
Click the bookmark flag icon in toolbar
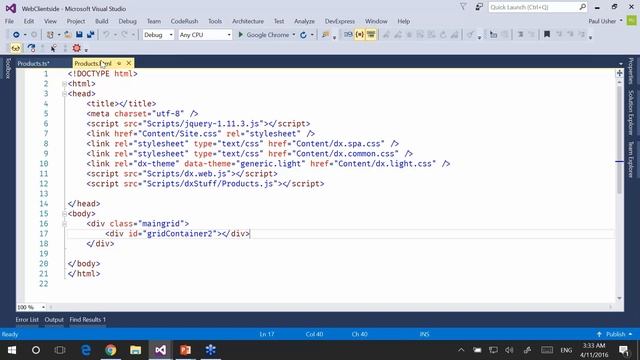pyautogui.click(x=547, y=35)
